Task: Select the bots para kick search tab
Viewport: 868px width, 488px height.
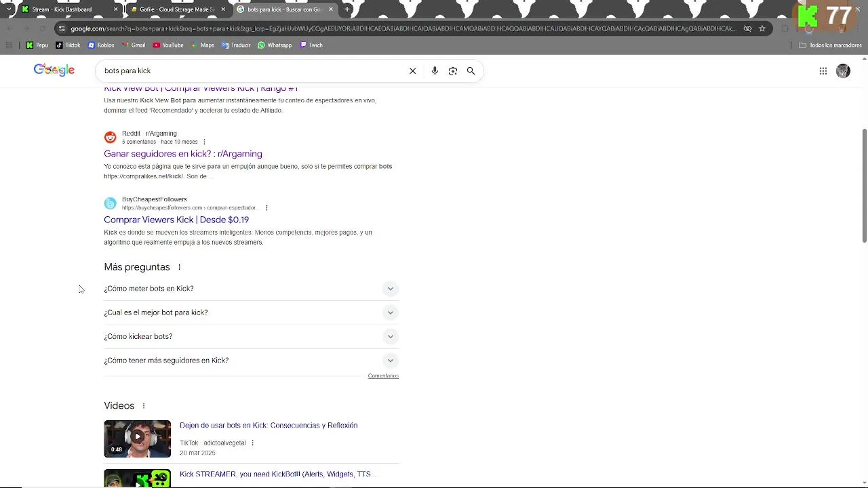Action: 284,9
